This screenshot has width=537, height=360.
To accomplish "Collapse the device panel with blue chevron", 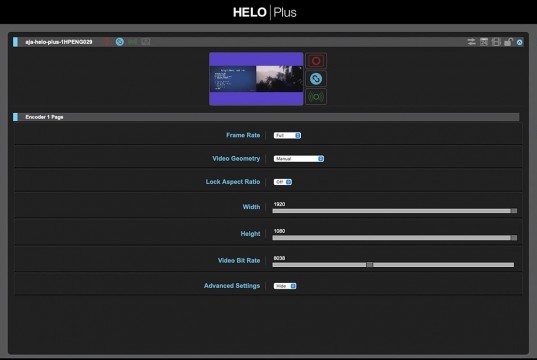I will click(520, 42).
